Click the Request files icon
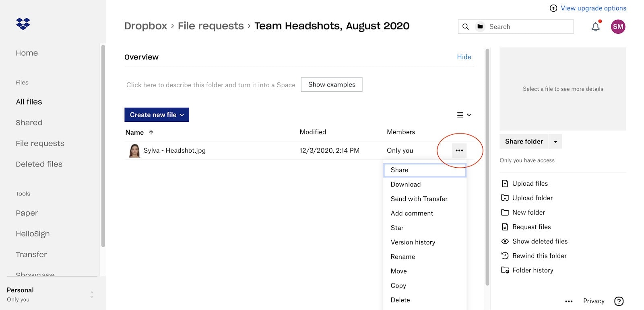 [x=505, y=227]
